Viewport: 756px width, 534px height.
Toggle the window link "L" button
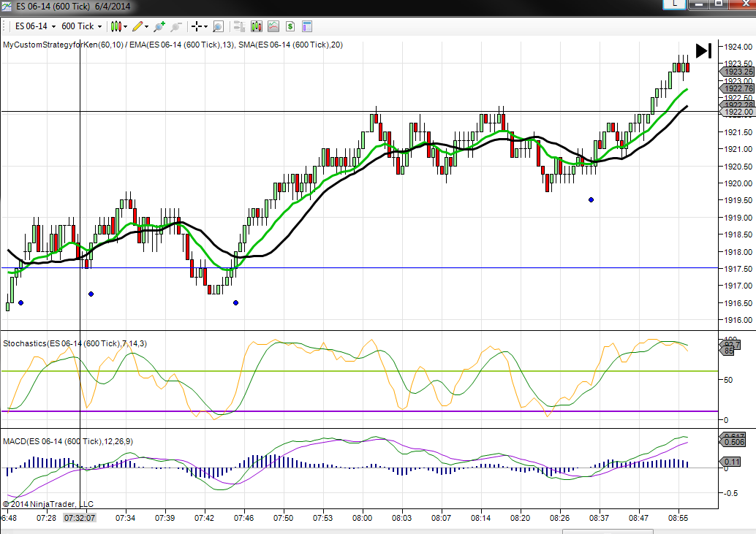(674, 4)
